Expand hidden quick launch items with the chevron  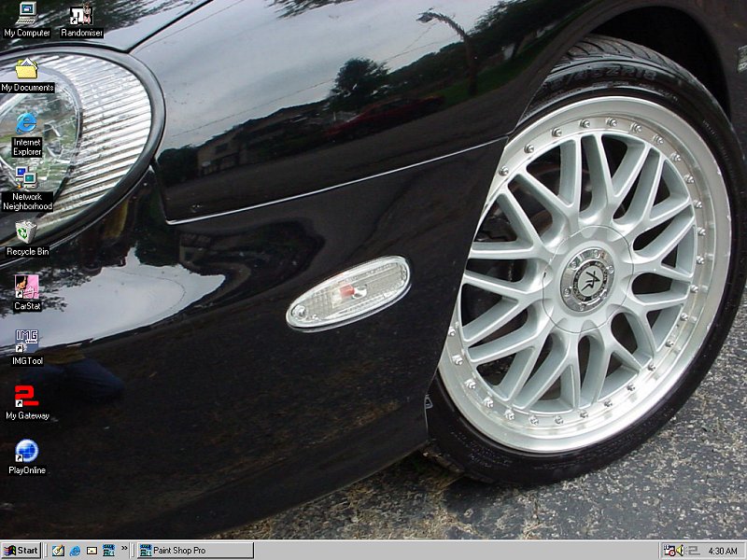click(124, 548)
